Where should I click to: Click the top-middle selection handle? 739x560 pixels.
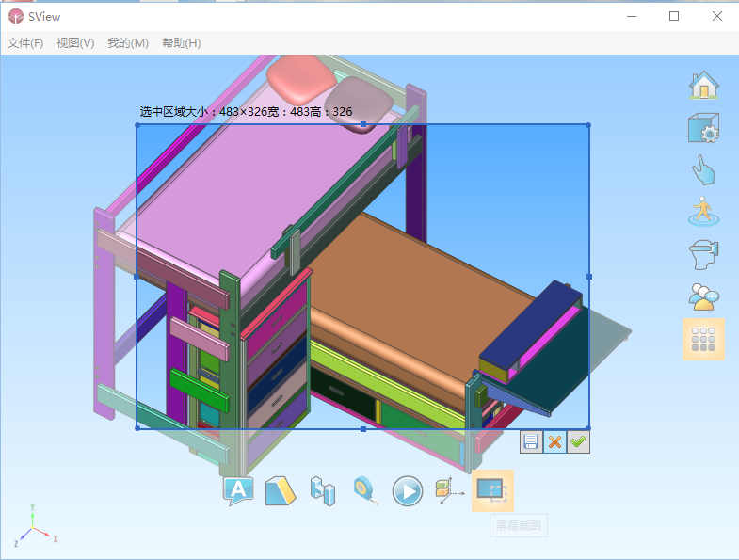[x=363, y=124]
